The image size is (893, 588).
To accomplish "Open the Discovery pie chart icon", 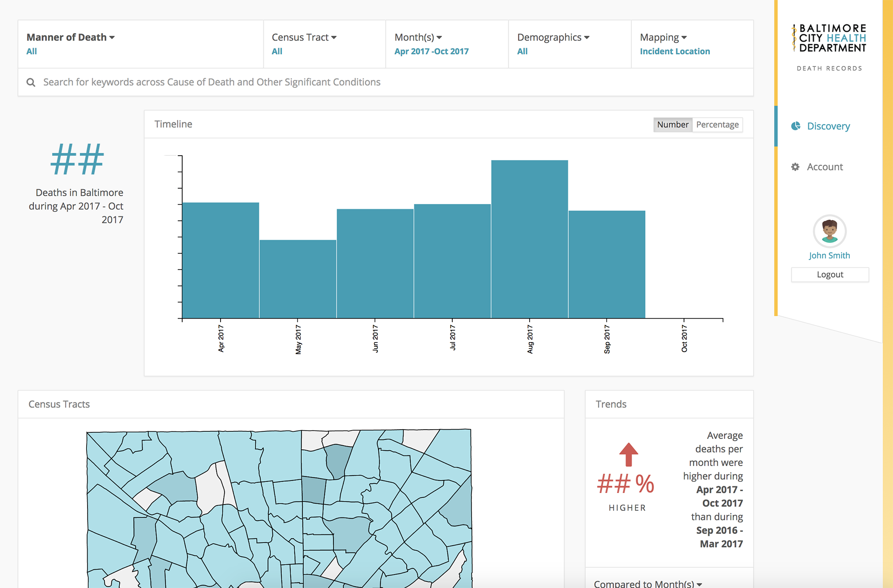I will pos(796,126).
